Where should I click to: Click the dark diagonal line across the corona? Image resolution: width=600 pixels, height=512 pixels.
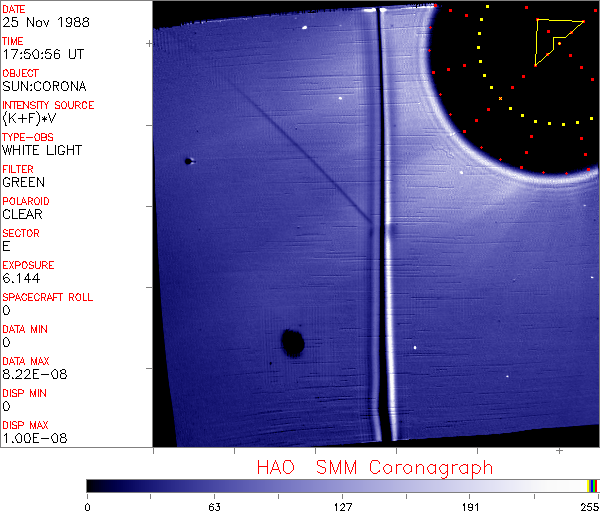coord(300,150)
